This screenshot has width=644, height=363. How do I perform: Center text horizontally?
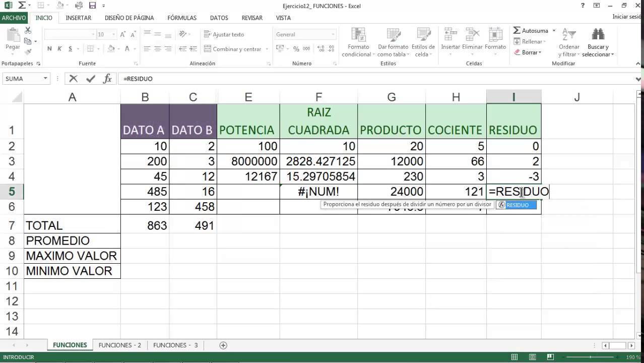tap(158, 49)
